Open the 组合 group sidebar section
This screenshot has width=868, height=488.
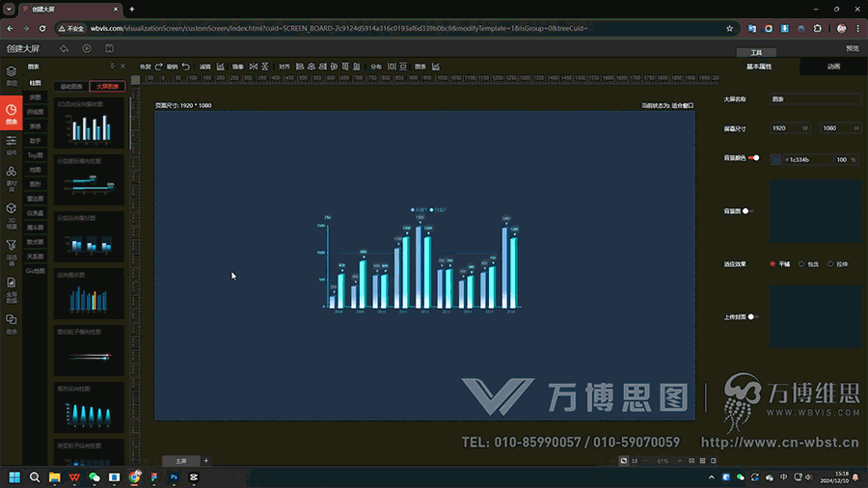11,324
